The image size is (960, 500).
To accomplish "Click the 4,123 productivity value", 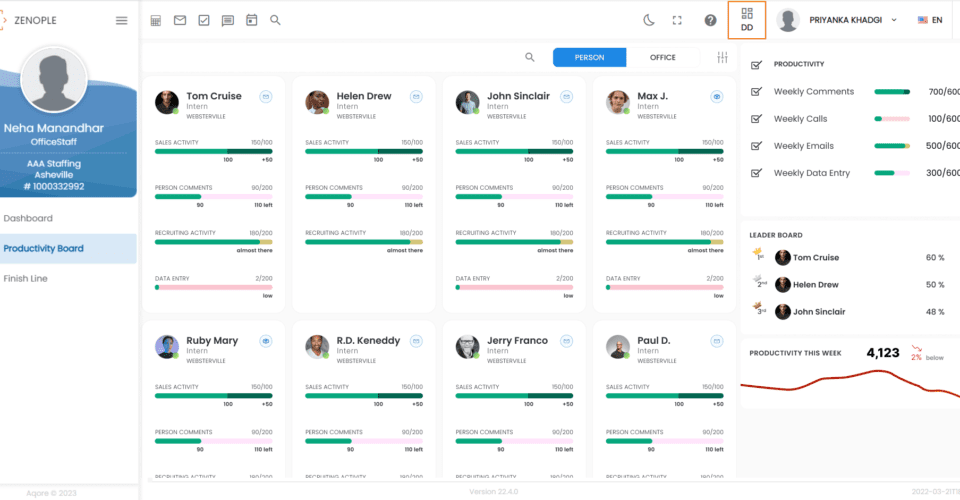I will (883, 353).
